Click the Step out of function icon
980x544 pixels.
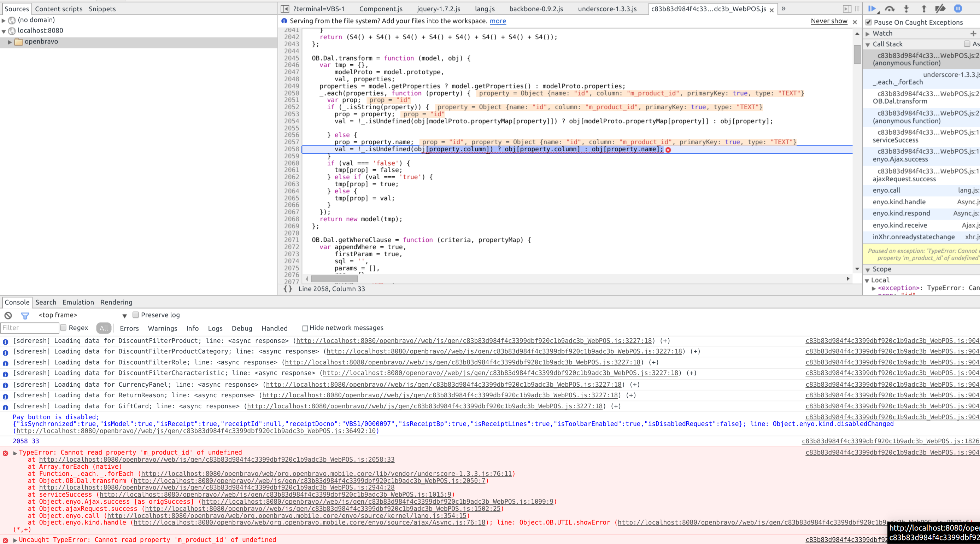tap(924, 9)
